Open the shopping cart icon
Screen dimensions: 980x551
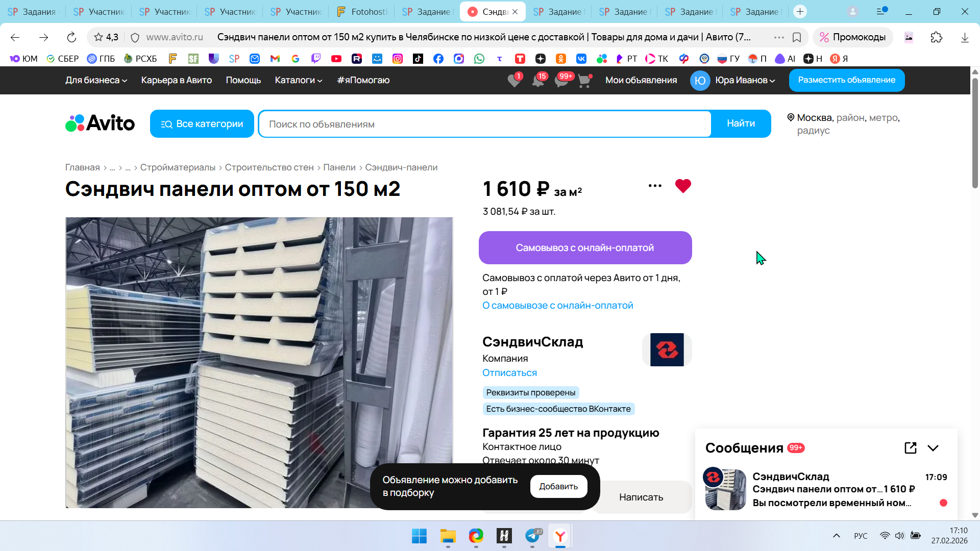pyautogui.click(x=584, y=81)
